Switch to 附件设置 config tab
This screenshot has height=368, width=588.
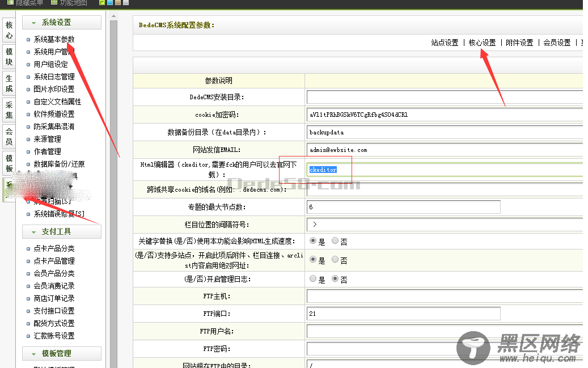[x=519, y=43]
